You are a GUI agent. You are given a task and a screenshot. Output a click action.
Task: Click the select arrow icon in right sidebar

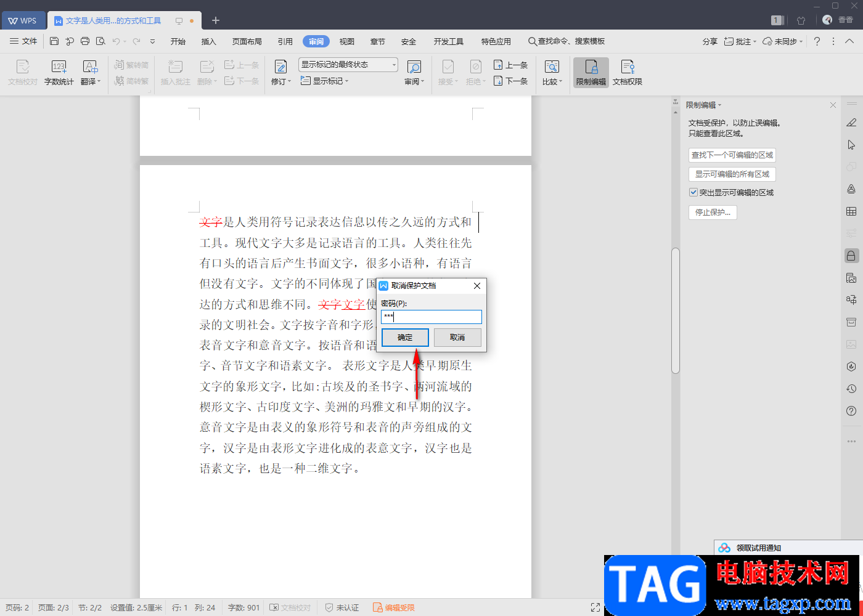(x=851, y=145)
